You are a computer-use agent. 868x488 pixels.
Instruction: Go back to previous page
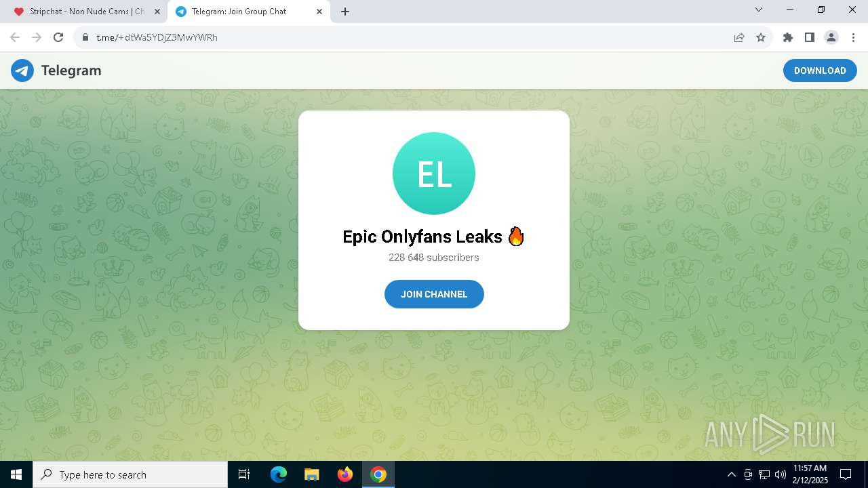15,37
